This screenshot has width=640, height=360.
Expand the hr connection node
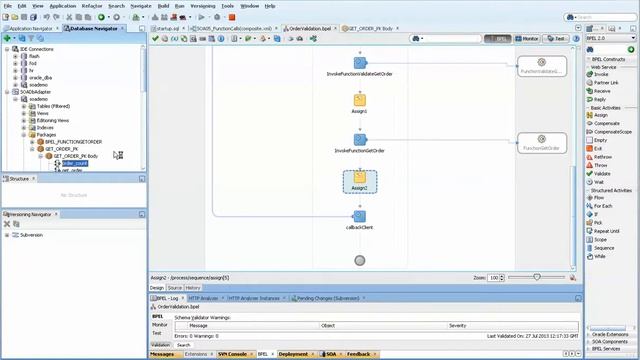[x=16, y=71]
